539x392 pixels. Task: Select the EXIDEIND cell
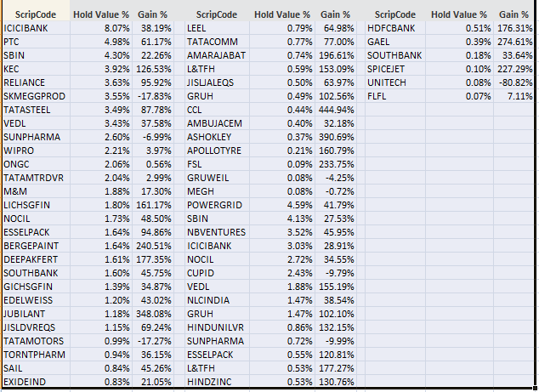pyautogui.click(x=25, y=381)
